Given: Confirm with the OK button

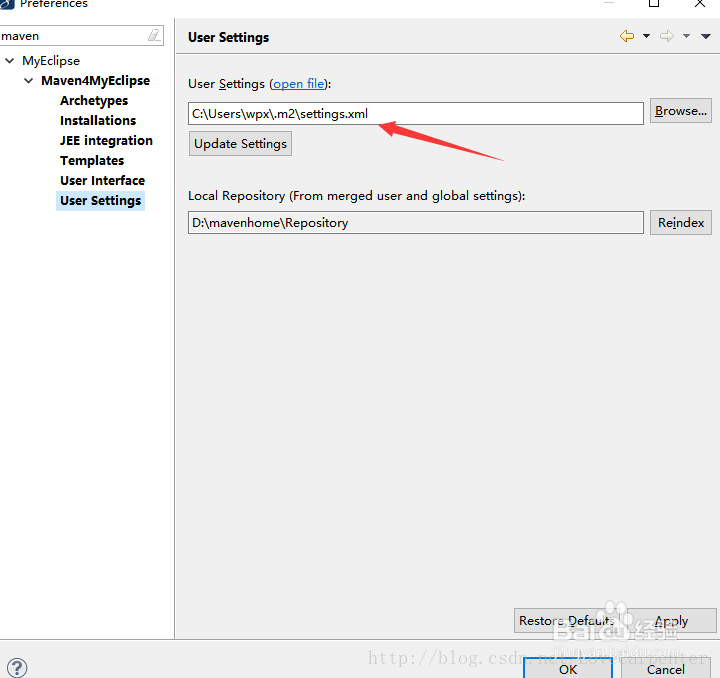Looking at the screenshot, I should pyautogui.click(x=568, y=669).
